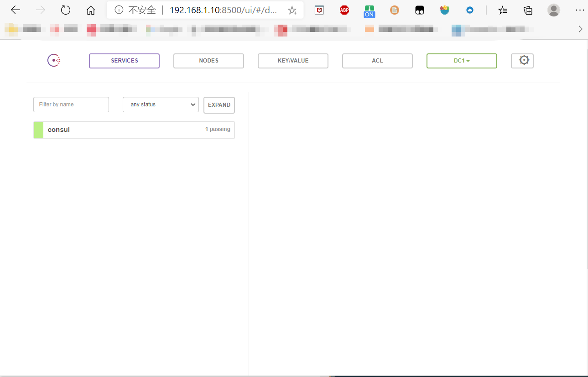Screen dimensions: 588x377
Task: Open the ACL tab
Action: pyautogui.click(x=377, y=61)
